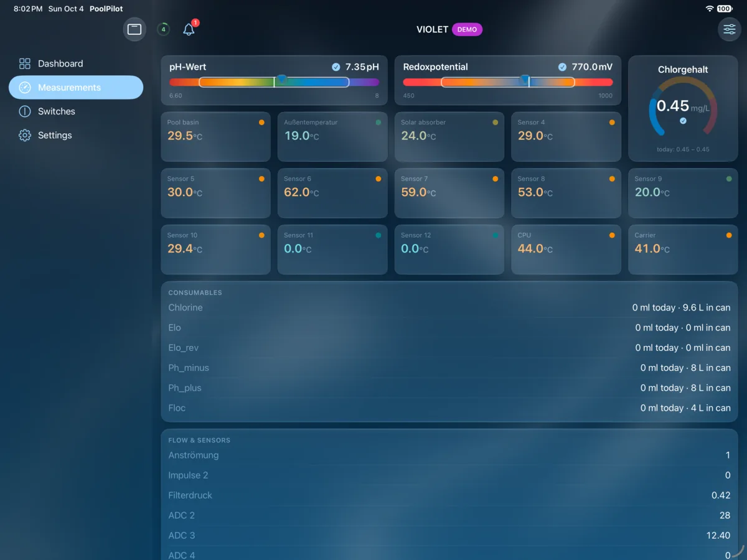This screenshot has height=560, width=747.
Task: Click the Dashboard grid icon
Action: [x=25, y=63]
